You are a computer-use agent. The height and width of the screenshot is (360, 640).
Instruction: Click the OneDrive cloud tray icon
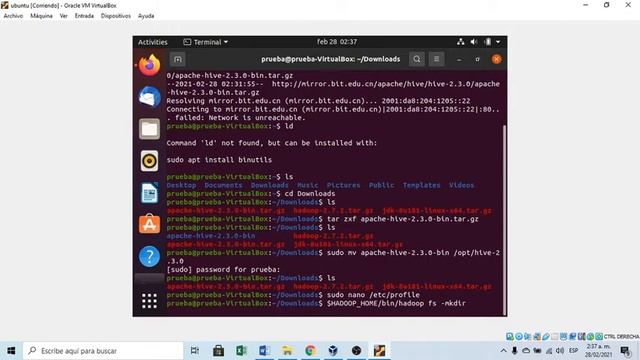[x=526, y=351]
